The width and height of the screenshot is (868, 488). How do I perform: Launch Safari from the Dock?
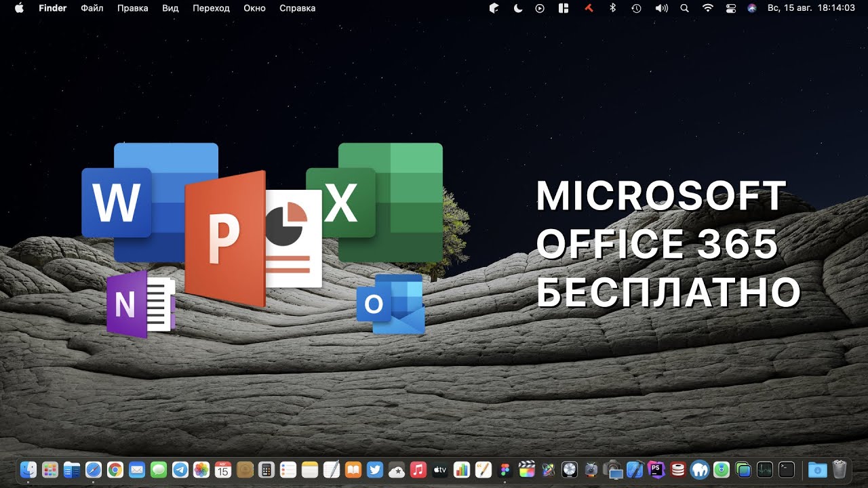[94, 469]
